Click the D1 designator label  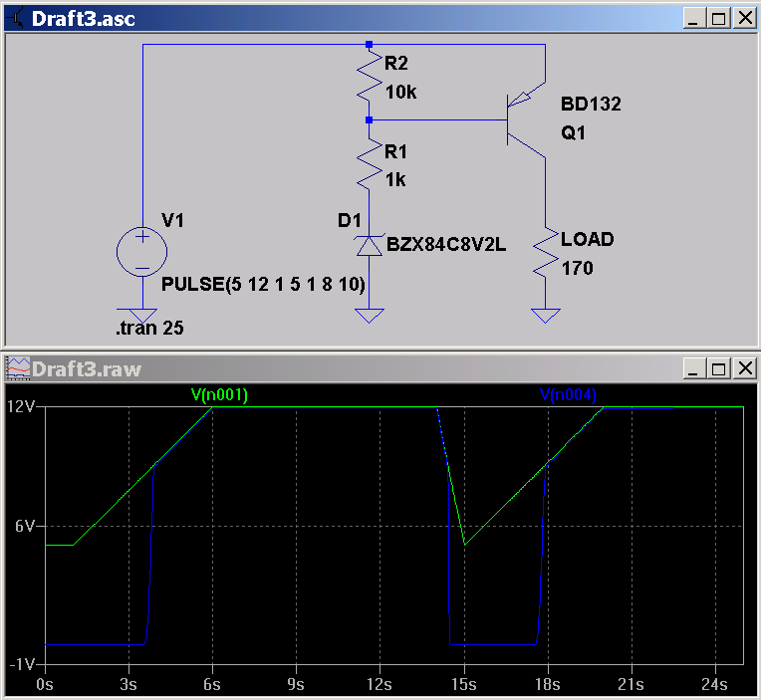point(350,221)
